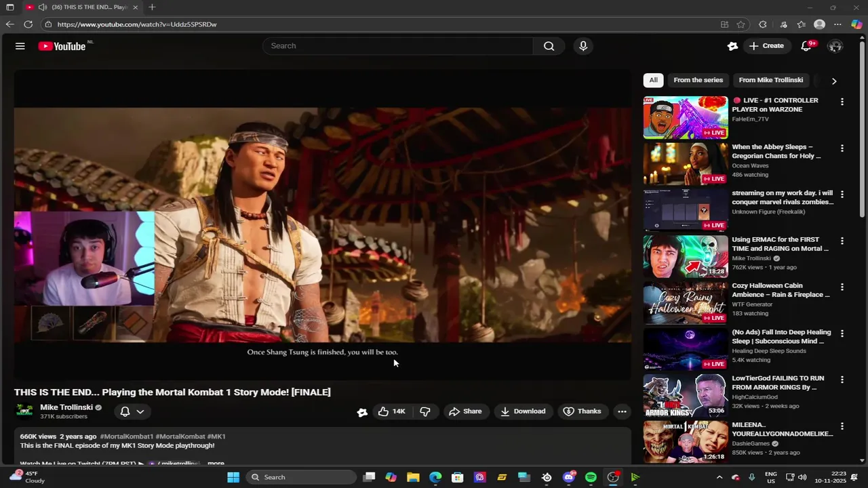Start voice search with the microphone icon
The image size is (868, 488).
(x=583, y=46)
